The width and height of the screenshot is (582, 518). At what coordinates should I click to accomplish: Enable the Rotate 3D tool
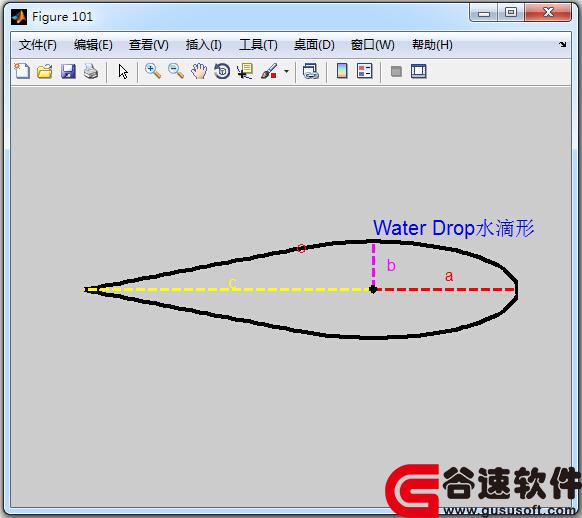coord(222,71)
